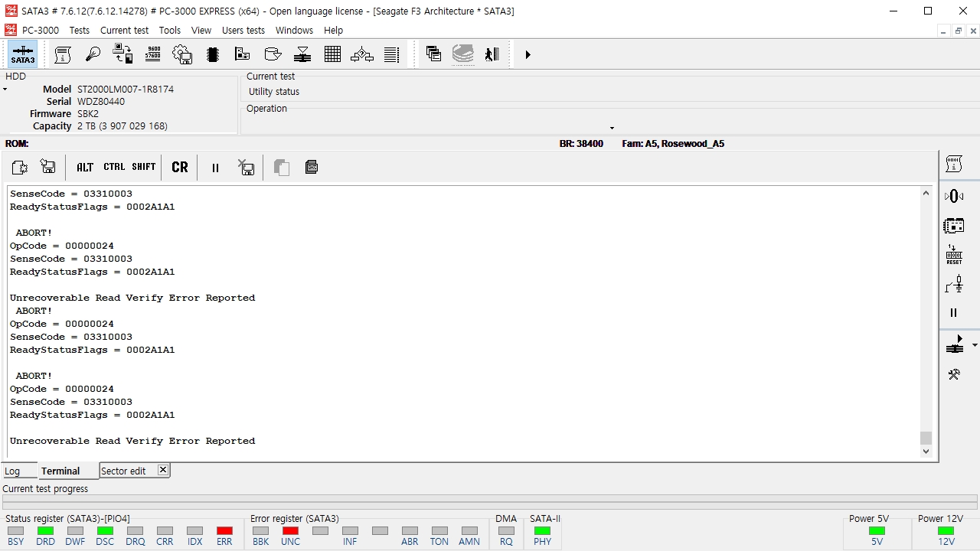Click the green PHY SATA-II indicator
Viewport: 980px width, 551px height.
542,531
